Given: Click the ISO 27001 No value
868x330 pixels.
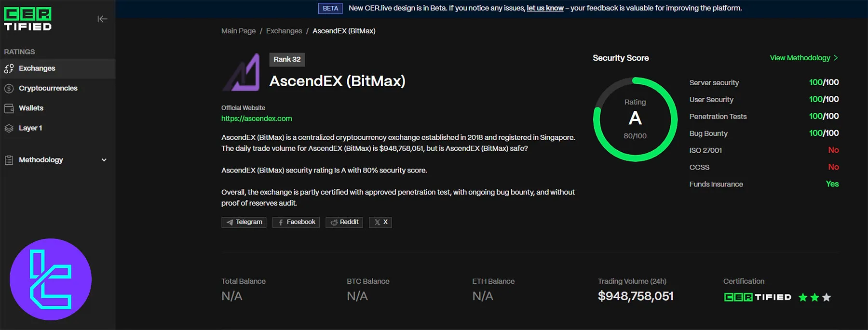Looking at the screenshot, I should point(833,150).
